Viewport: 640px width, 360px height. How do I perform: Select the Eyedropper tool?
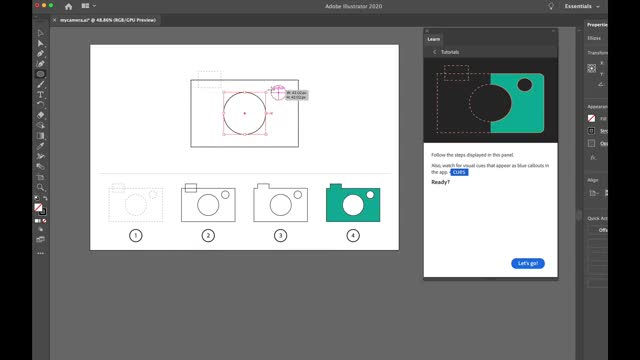(40, 146)
